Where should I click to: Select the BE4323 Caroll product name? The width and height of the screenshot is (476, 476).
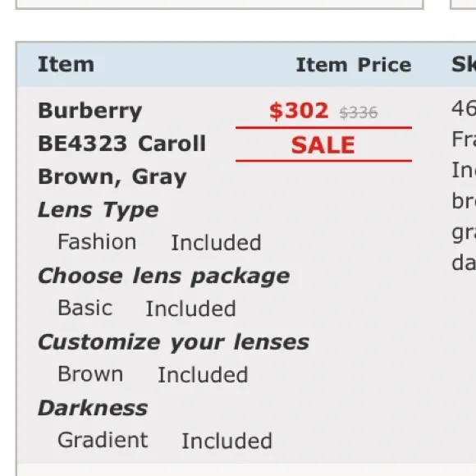(122, 144)
